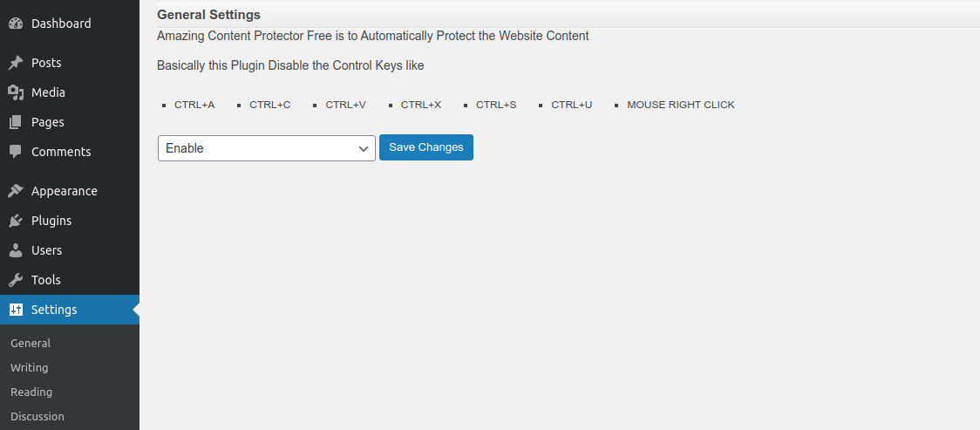The image size is (980, 430).
Task: Go to Writing settings submenu
Action: (30, 367)
